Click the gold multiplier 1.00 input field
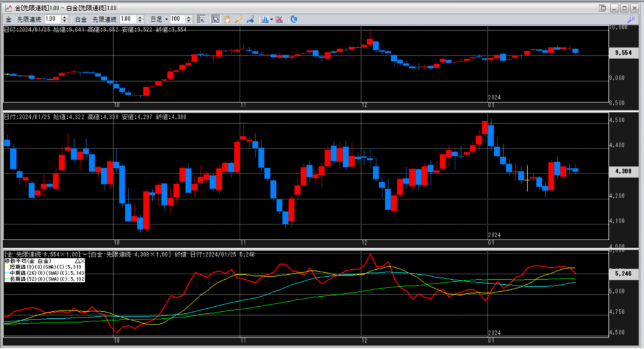Image resolution: width=644 pixels, height=349 pixels. (52, 19)
